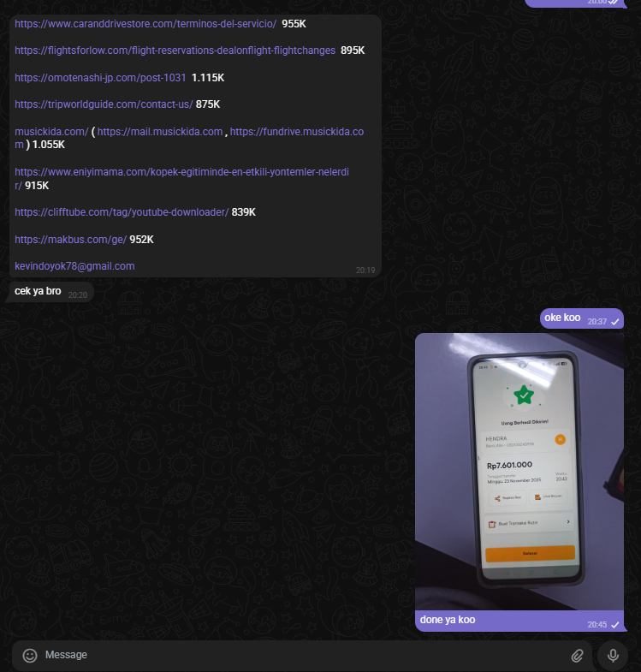Open the clifftube.com youtube-downloader link
The image size is (641, 672).
(122, 212)
